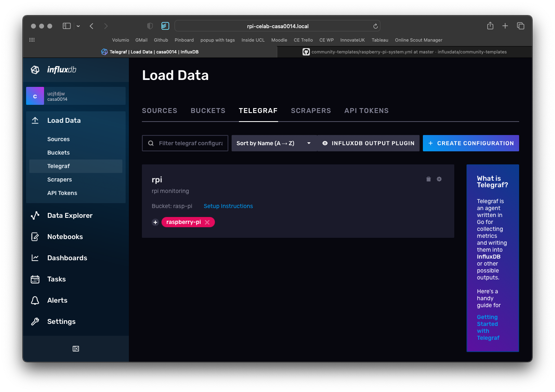The image size is (555, 392).
Task: Open Inside UCL bookmark
Action: coord(253,40)
